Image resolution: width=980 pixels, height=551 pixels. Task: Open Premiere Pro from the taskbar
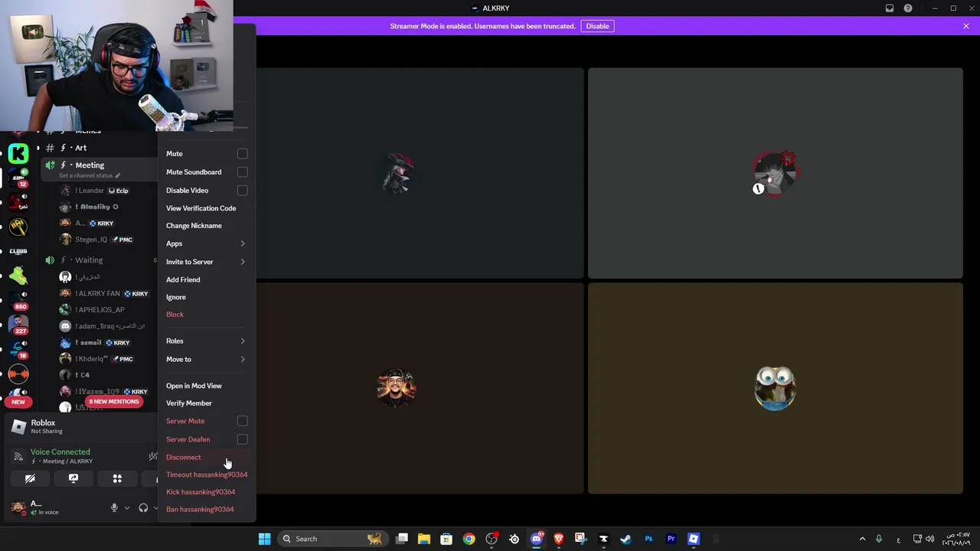tap(671, 539)
